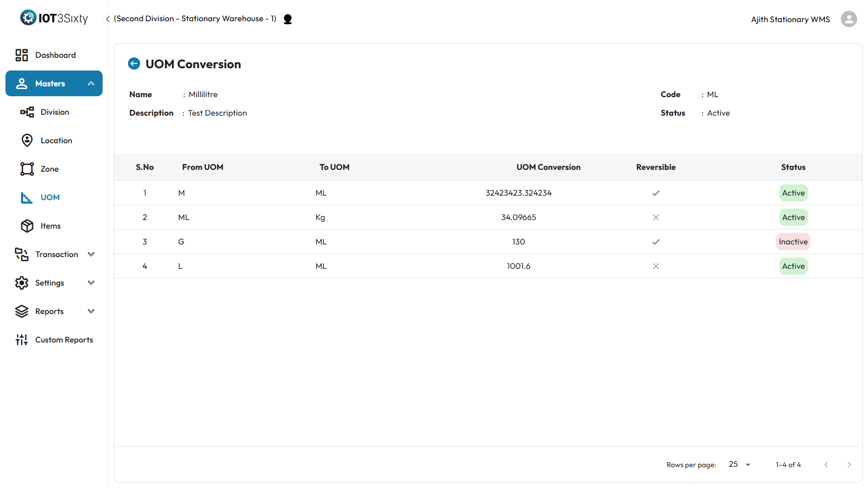Click the Reversible cross for ML to Kg
Screen dimensions: 868x488
point(656,217)
